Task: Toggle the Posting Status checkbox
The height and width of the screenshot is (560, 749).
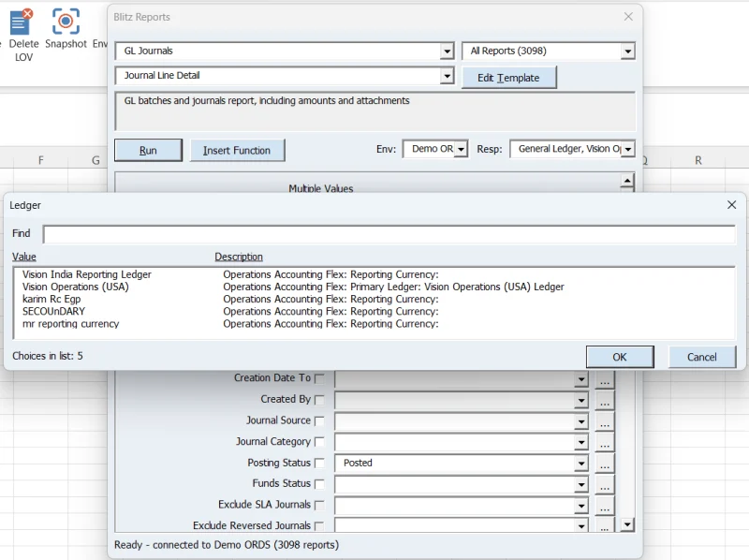Action: (x=319, y=463)
